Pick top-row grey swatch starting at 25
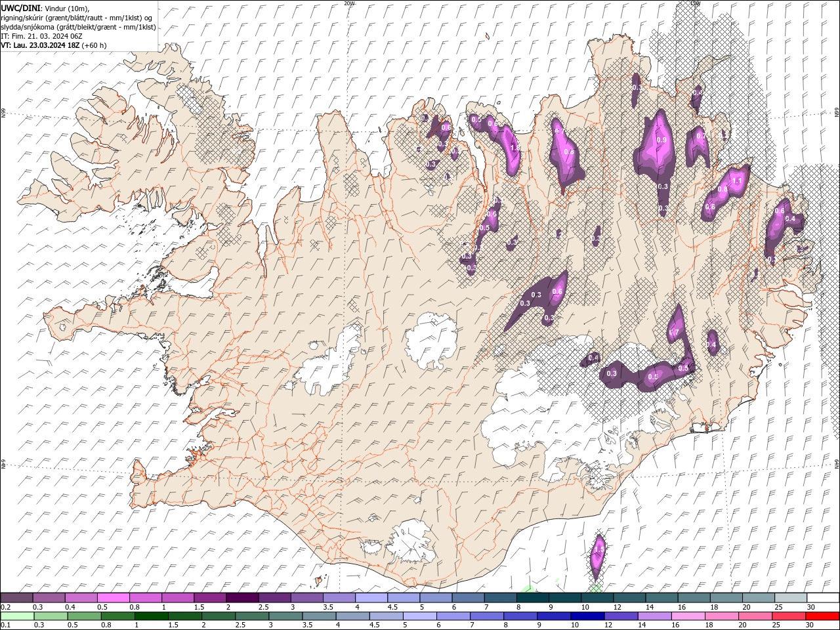 tap(791, 597)
